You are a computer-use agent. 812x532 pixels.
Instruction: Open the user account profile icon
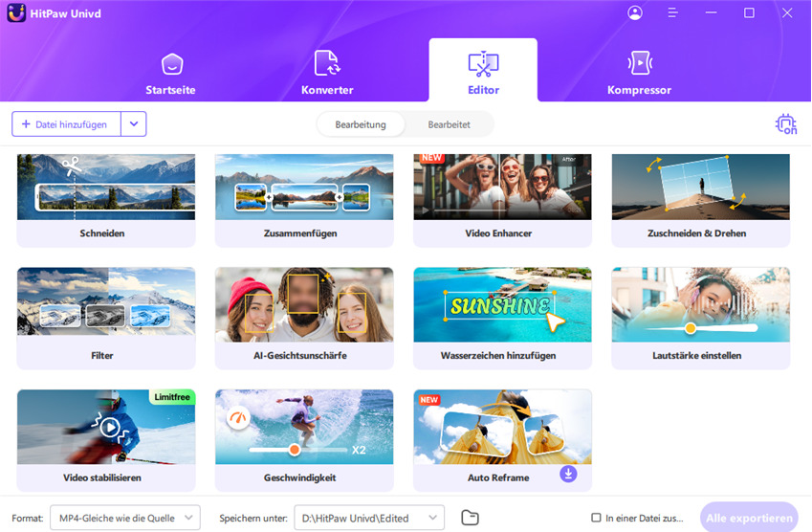[635, 13]
